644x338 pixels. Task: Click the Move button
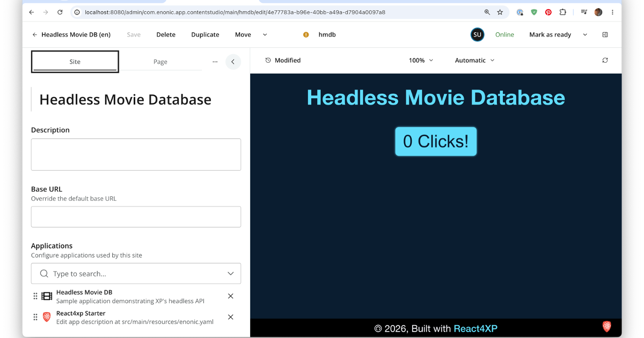[x=243, y=35]
